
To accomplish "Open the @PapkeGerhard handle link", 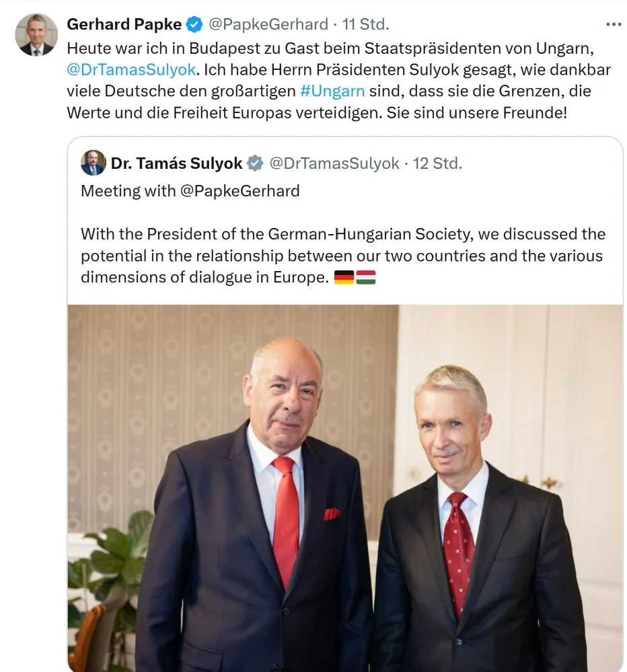I will [x=268, y=24].
